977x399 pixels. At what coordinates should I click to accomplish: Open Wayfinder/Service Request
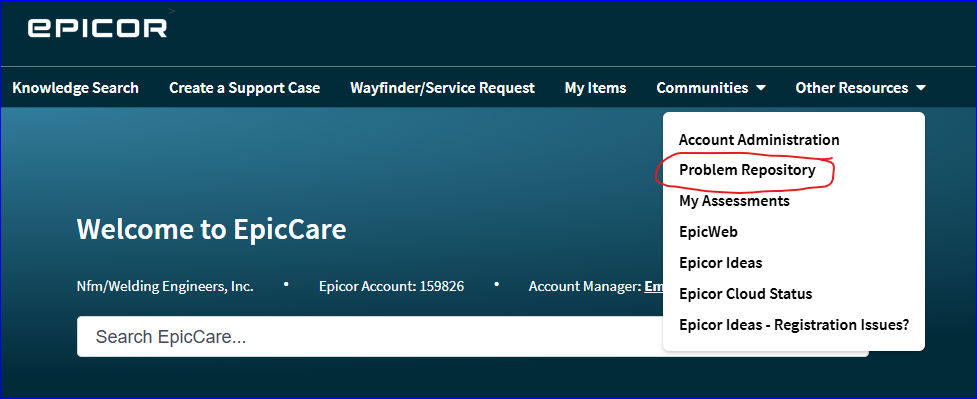442,88
